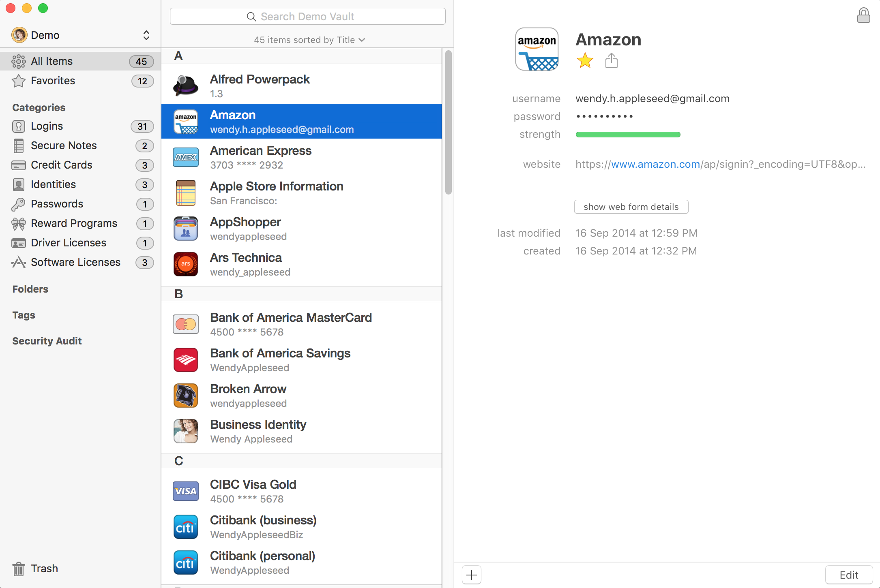Select Bank of America Savings
The width and height of the screenshot is (880, 588).
pyautogui.click(x=301, y=360)
